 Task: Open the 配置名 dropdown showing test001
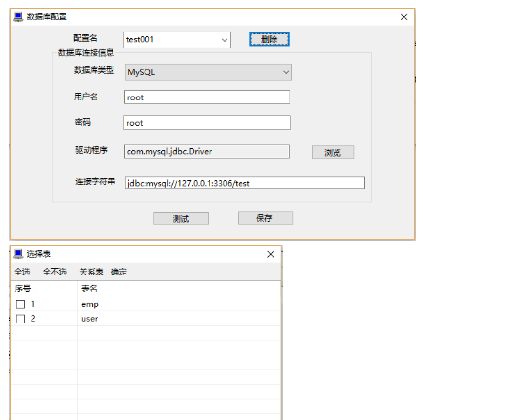(225, 39)
